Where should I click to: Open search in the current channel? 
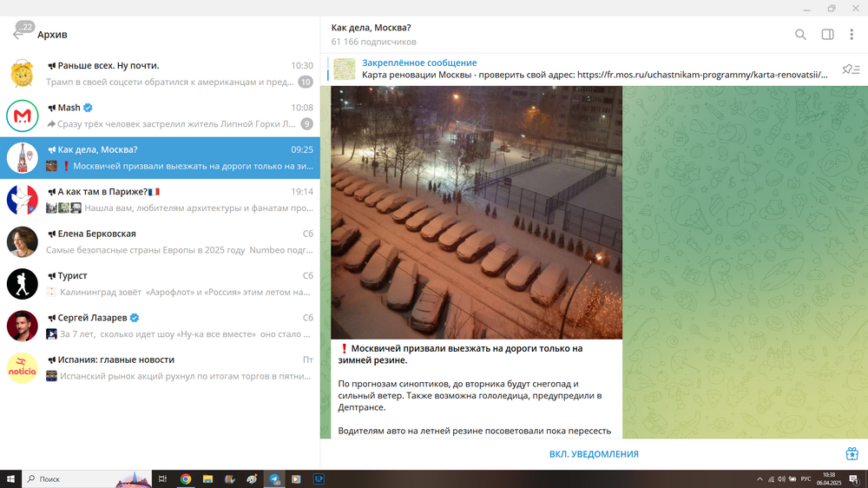tap(800, 35)
